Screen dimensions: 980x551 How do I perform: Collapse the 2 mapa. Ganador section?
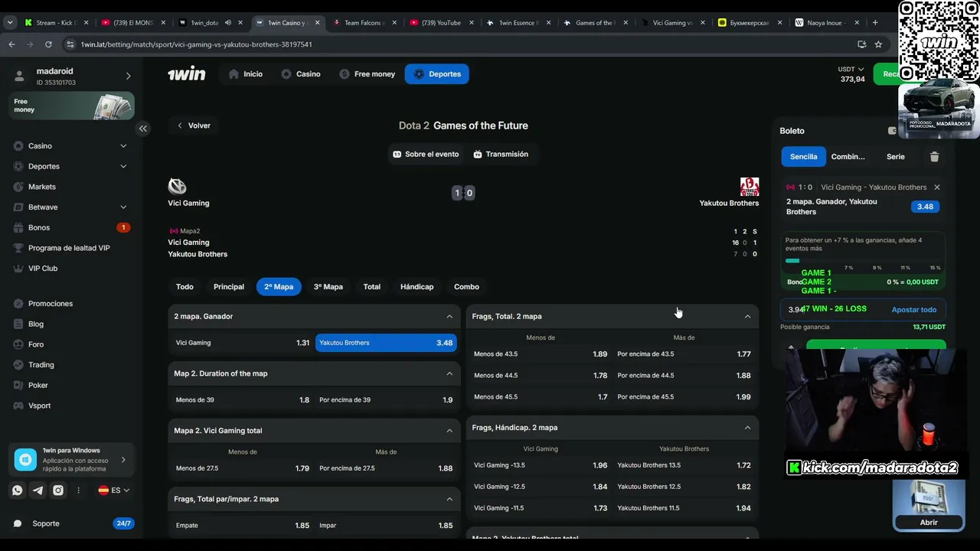pyautogui.click(x=449, y=316)
